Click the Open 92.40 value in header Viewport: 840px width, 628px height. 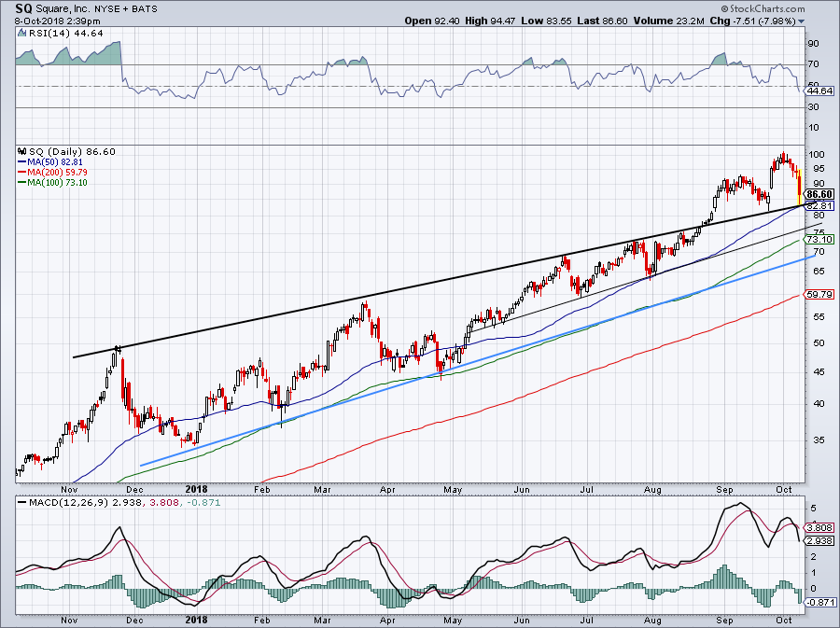(430, 21)
